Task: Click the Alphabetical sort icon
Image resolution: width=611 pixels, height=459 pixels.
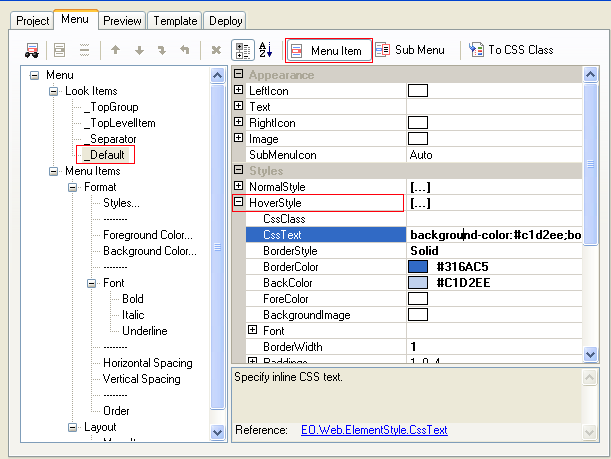Action: tap(266, 50)
